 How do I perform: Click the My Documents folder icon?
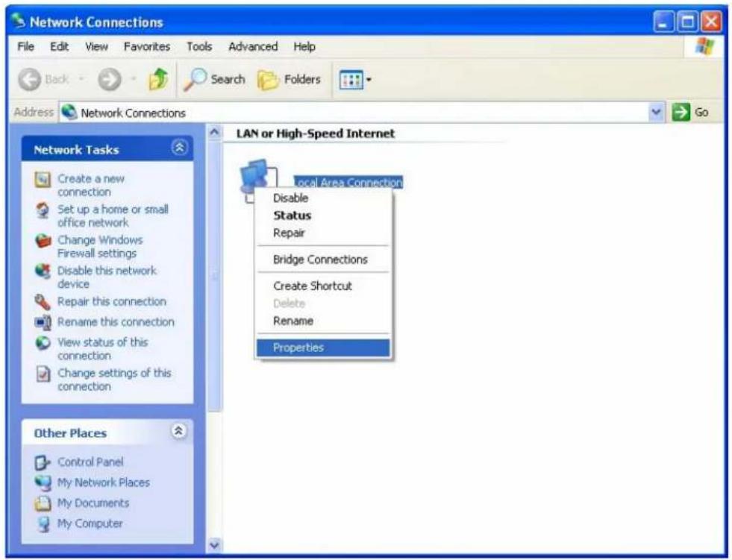click(x=43, y=503)
